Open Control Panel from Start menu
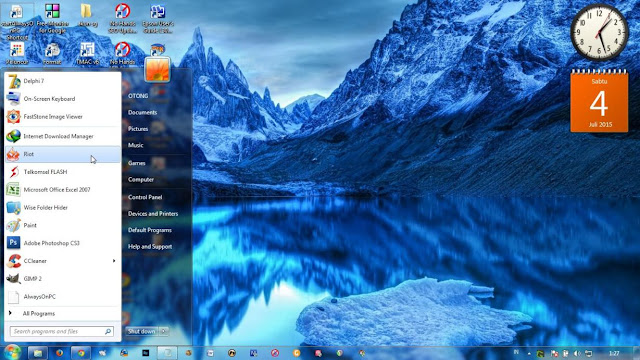640x360 pixels. (x=145, y=197)
